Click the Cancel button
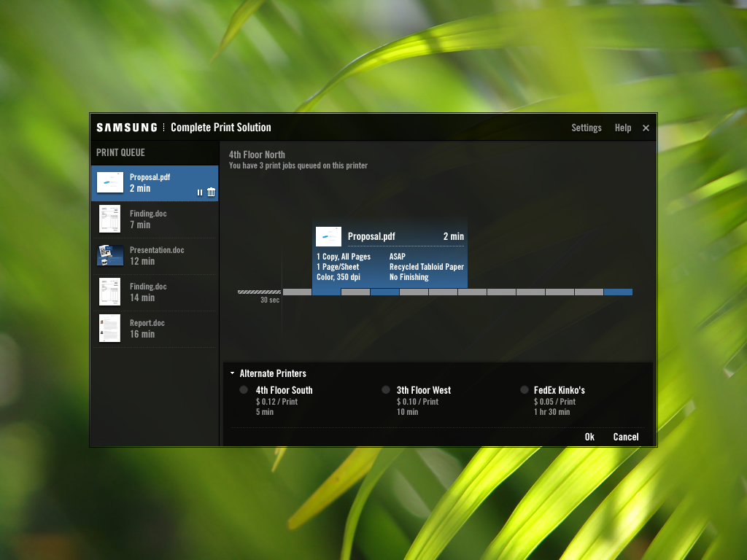Image resolution: width=747 pixels, height=560 pixels. (x=625, y=437)
